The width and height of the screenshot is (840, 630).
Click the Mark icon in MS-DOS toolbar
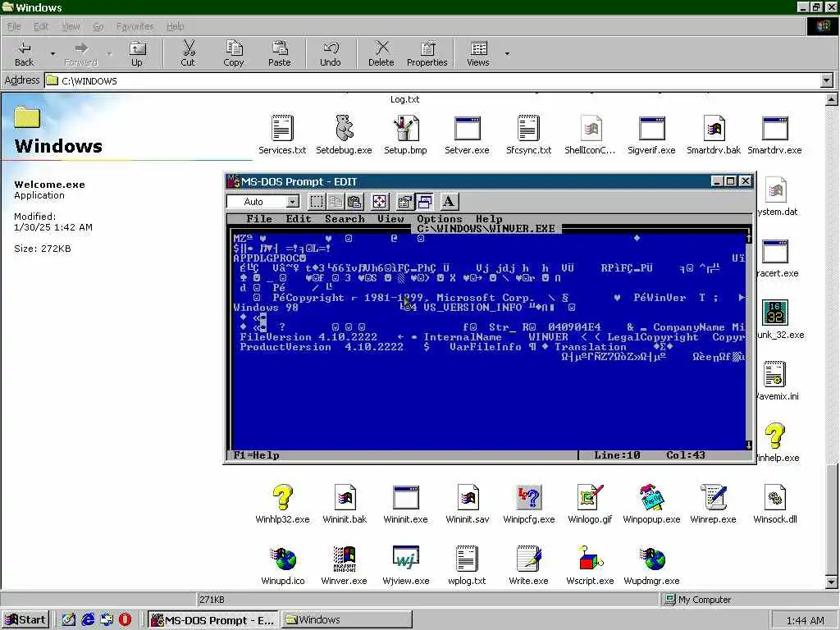(x=317, y=202)
